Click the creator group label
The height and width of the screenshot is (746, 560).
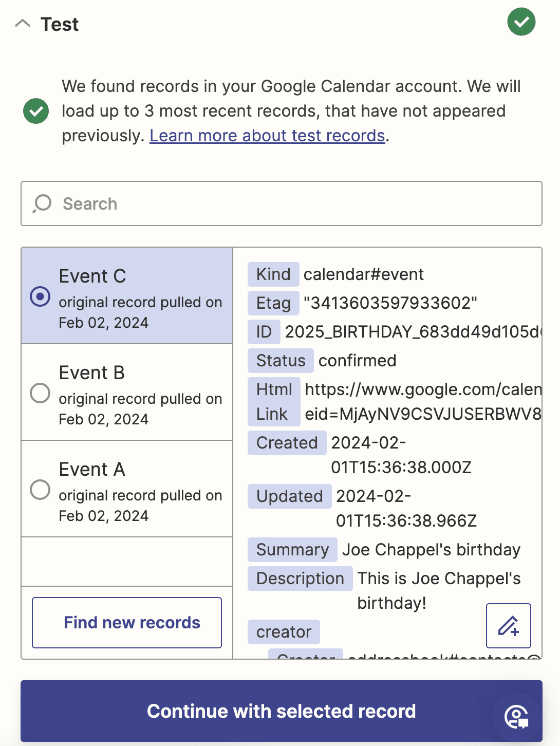[284, 632]
